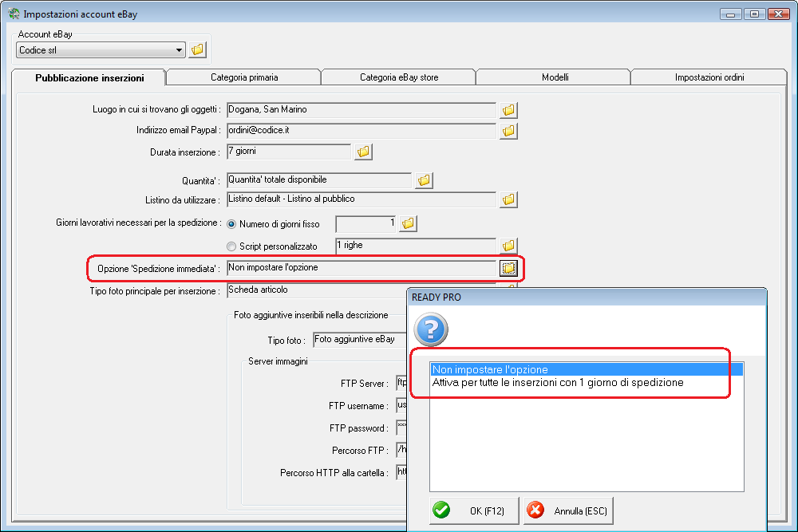Click the Tipo foto field Foto aggiuntive eBay

(x=360, y=339)
